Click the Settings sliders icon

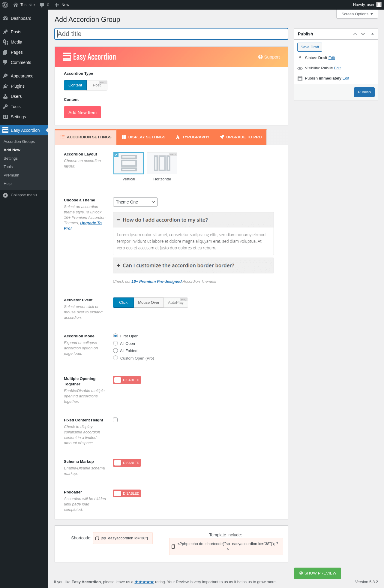5,117
